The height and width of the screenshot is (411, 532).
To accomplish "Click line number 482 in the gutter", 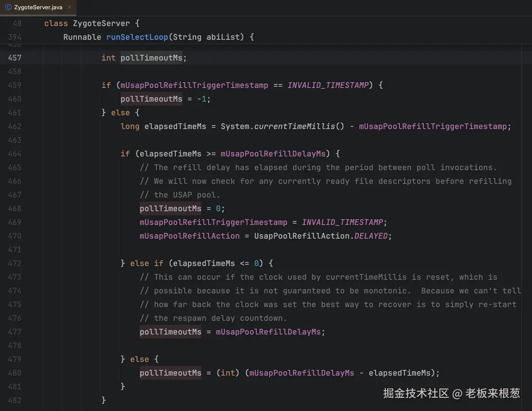I will click(15, 400).
